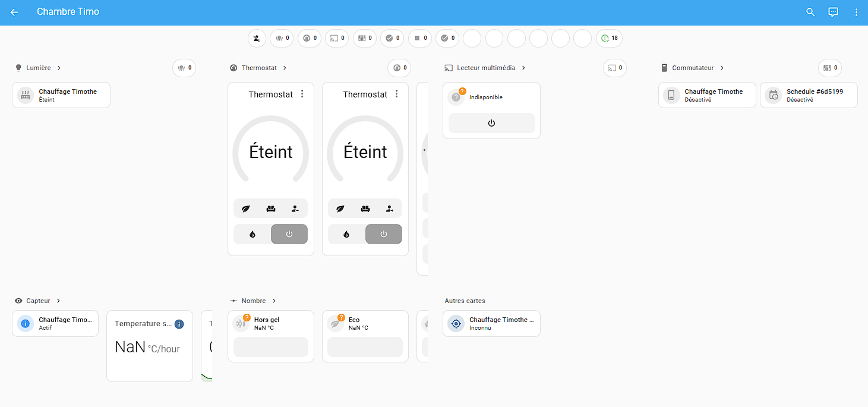Click the person-off presence chip in the top row
868x407 pixels.
click(x=257, y=38)
